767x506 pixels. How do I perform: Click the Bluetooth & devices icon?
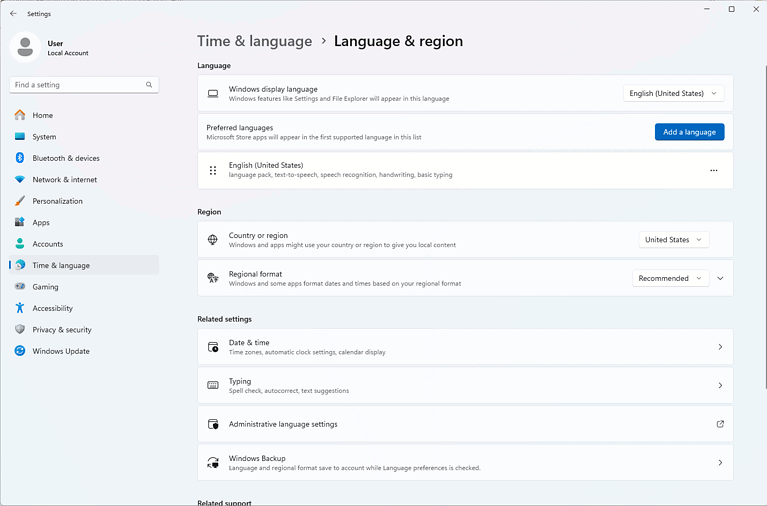(20, 158)
